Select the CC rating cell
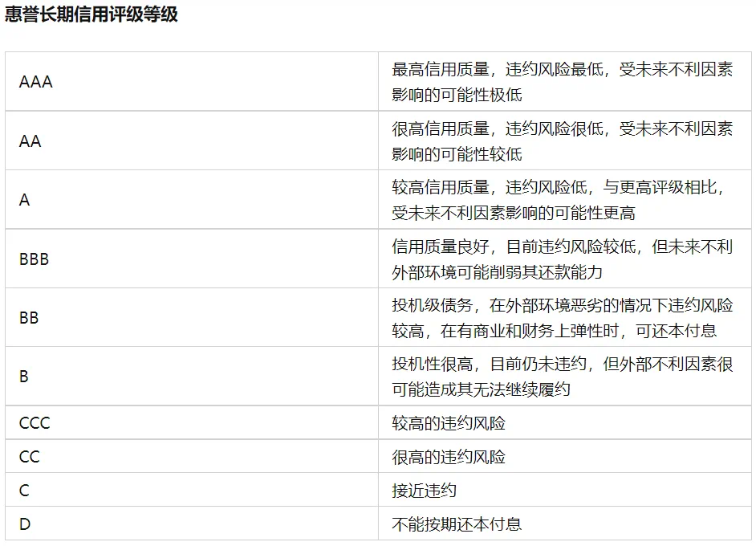Screen dimensions: 756x546 pos(192,456)
